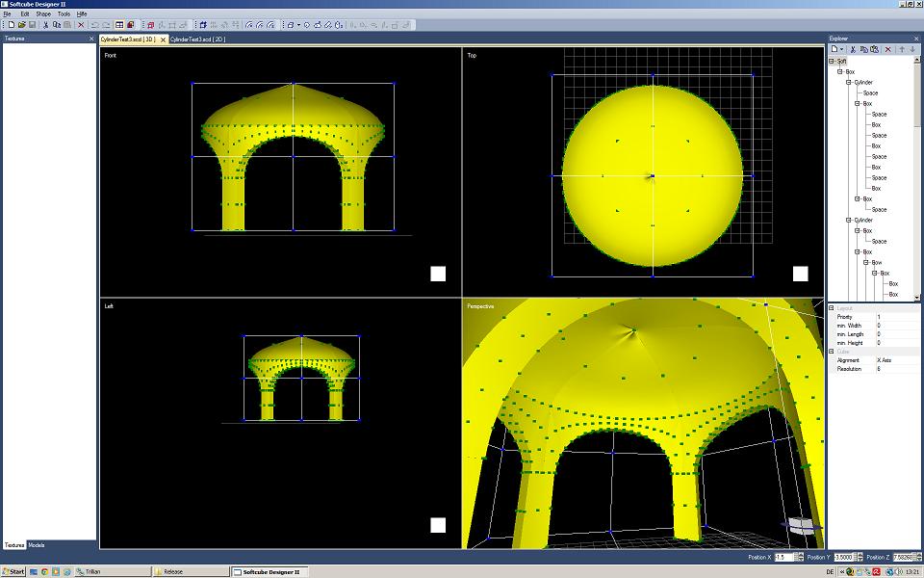Click the Cut scissors icon in main toolbar
This screenshot has height=578, width=924.
pos(47,24)
